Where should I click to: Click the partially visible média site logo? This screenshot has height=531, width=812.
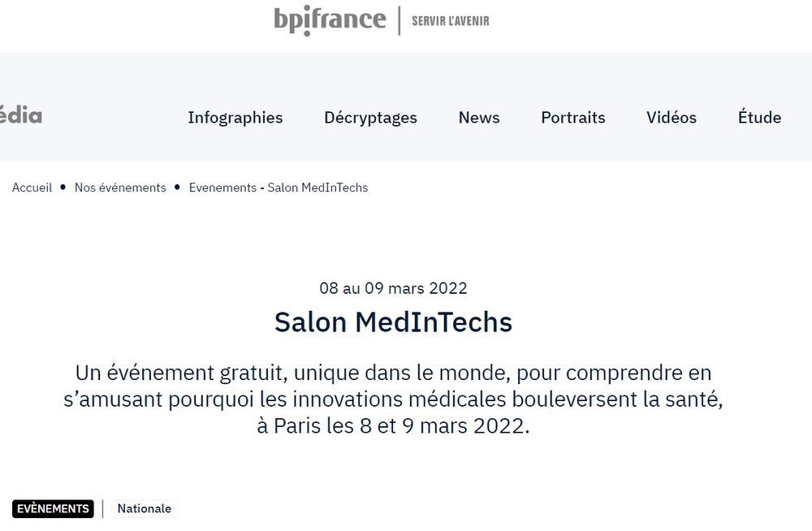click(21, 115)
